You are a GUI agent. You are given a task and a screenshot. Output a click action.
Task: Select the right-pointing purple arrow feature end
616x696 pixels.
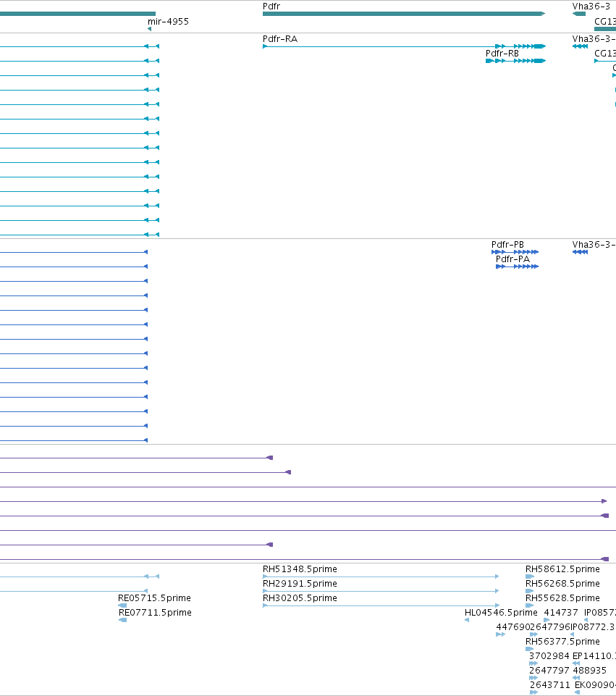(604, 501)
